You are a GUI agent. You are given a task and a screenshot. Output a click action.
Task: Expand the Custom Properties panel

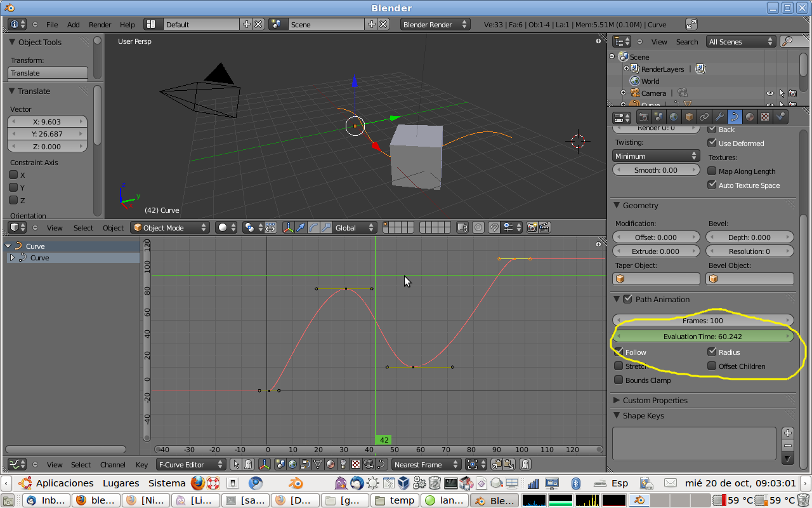(x=655, y=400)
